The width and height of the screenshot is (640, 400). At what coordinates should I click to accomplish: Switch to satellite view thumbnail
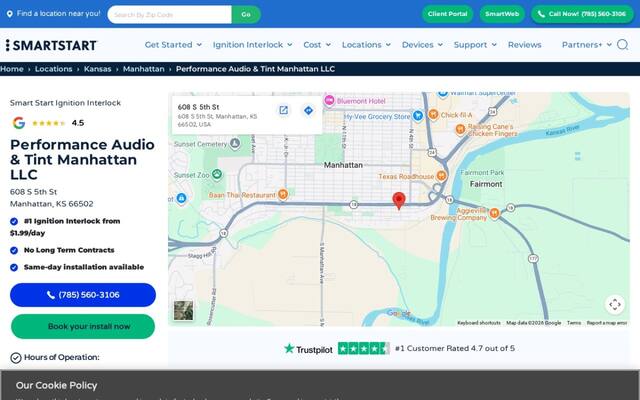coord(183,311)
